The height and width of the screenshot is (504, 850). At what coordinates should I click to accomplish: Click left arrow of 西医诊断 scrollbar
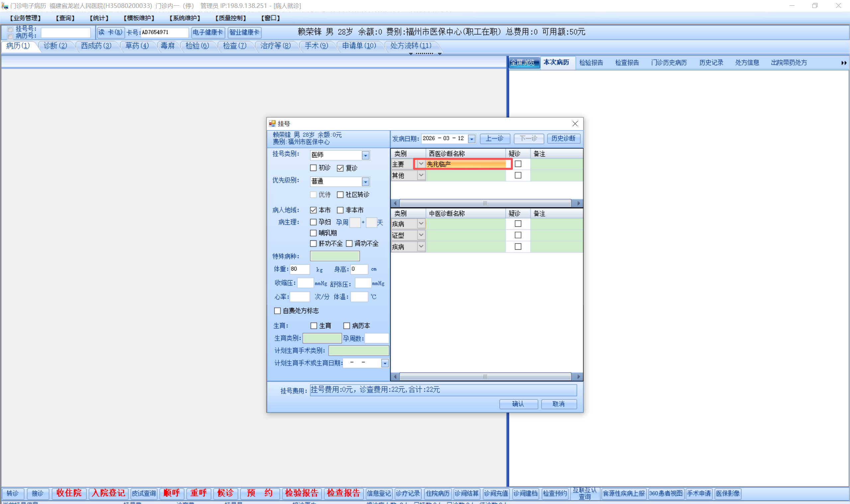pyautogui.click(x=395, y=203)
